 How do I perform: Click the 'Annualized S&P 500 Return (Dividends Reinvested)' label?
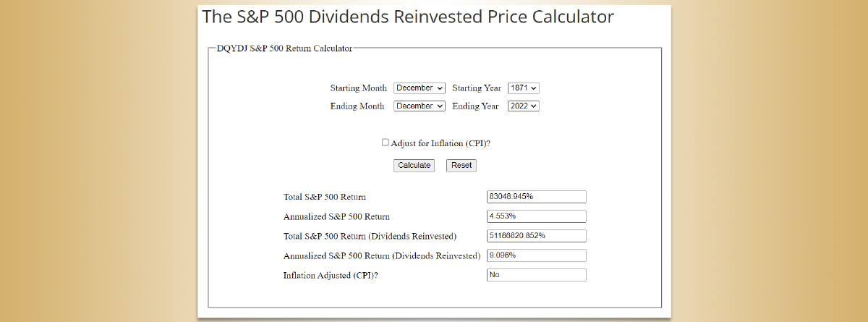coord(382,255)
